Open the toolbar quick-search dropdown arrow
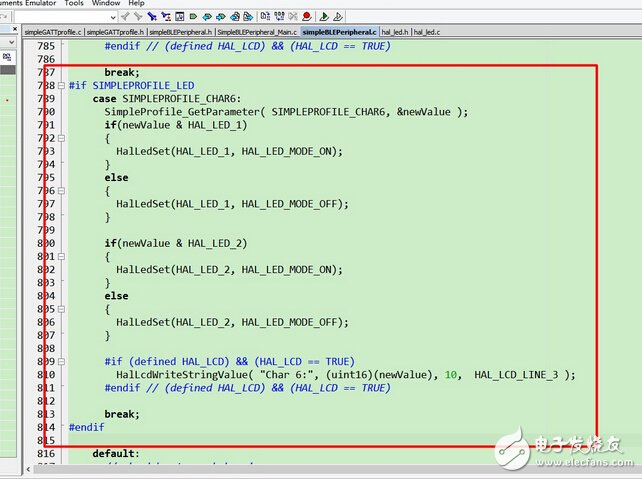The width and height of the screenshot is (642, 479). (x=113, y=17)
